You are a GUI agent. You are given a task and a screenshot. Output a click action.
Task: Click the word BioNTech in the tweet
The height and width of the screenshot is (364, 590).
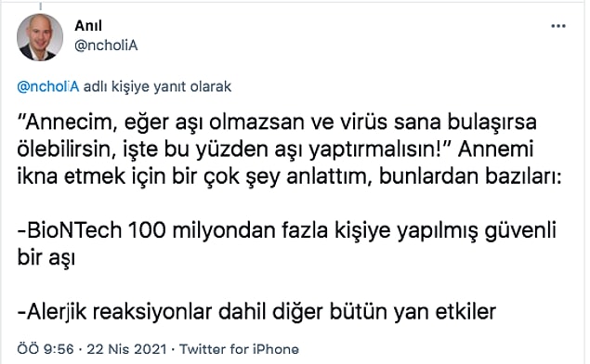click(74, 230)
